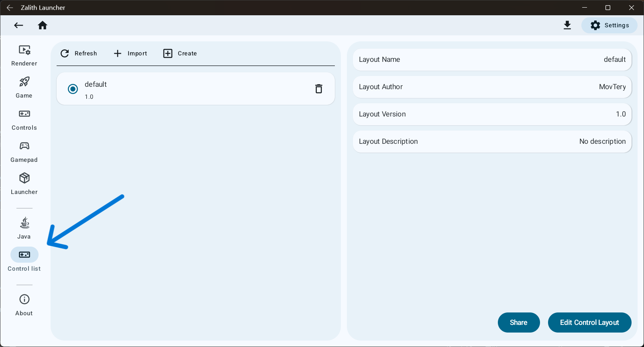Select the default layout radio button
644x347 pixels.
[73, 89]
